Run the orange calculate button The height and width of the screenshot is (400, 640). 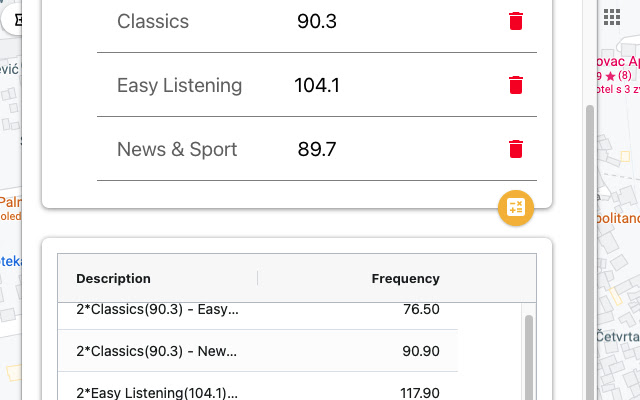tap(516, 208)
